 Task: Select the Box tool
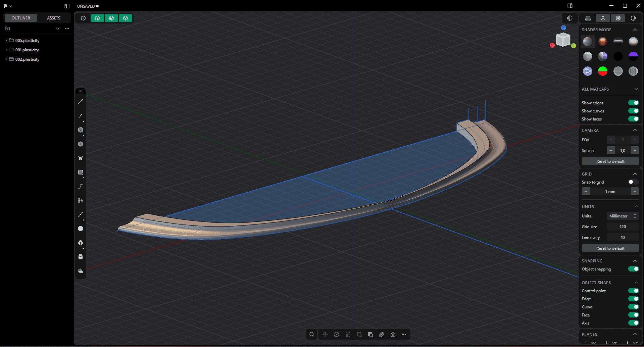pos(81,243)
